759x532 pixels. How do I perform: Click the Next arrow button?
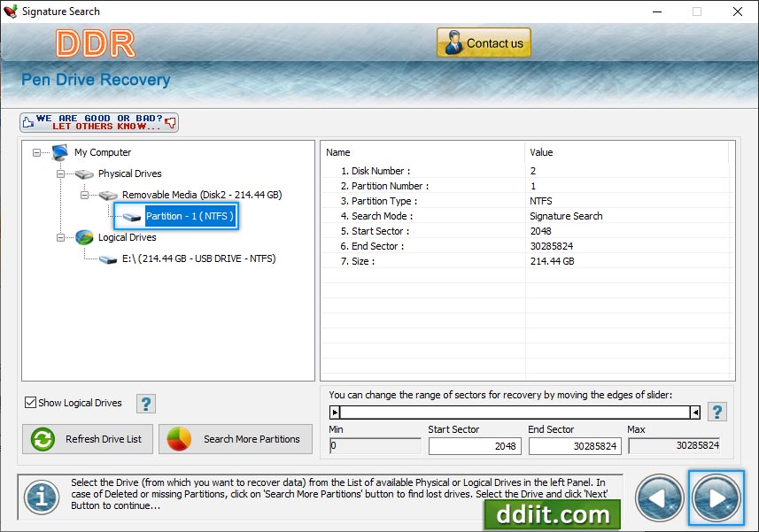[716, 498]
